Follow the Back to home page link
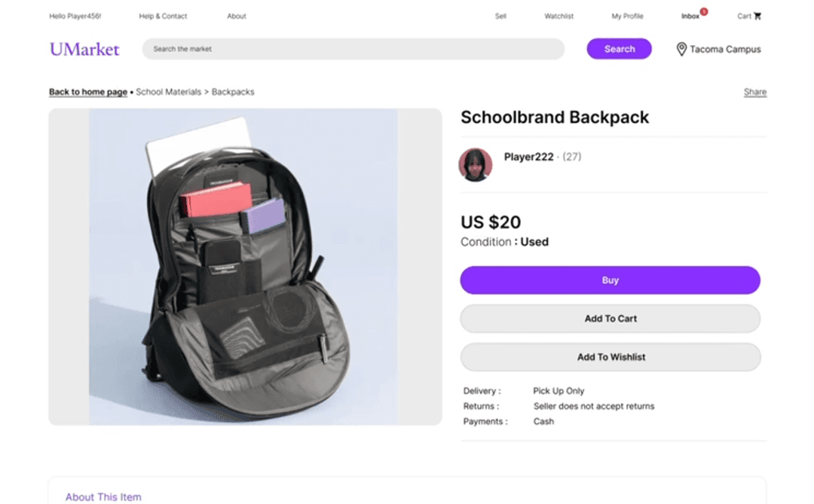This screenshot has height=504, width=814. 87,91
